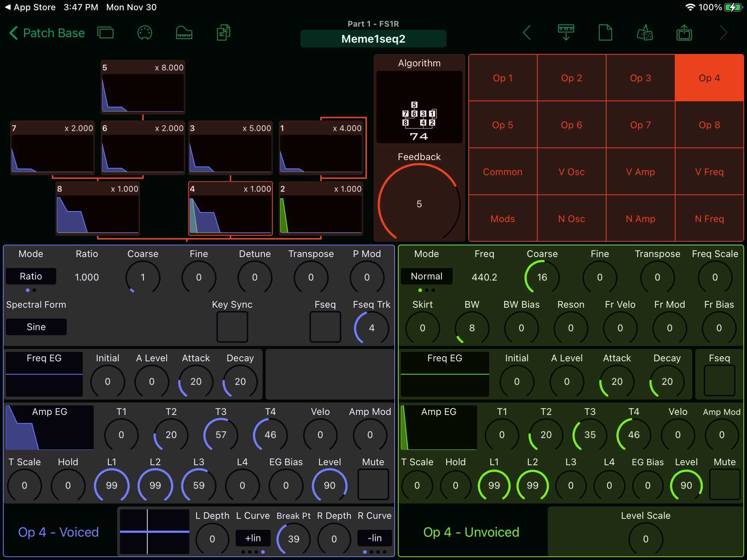
Task: Select the Op 5 tab
Action: [503, 125]
